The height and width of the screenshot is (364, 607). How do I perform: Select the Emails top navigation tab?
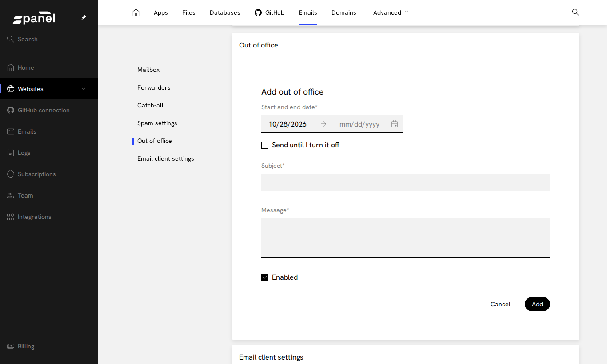pyautogui.click(x=308, y=12)
